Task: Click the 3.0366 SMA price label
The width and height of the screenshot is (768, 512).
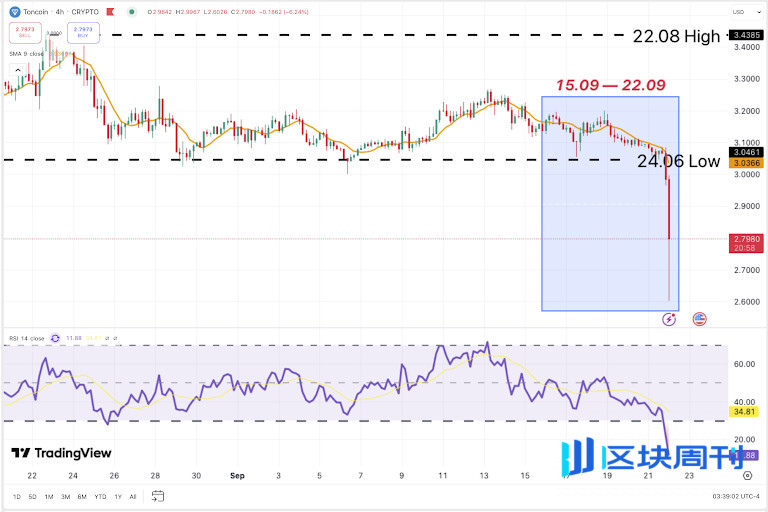Action: [x=746, y=163]
